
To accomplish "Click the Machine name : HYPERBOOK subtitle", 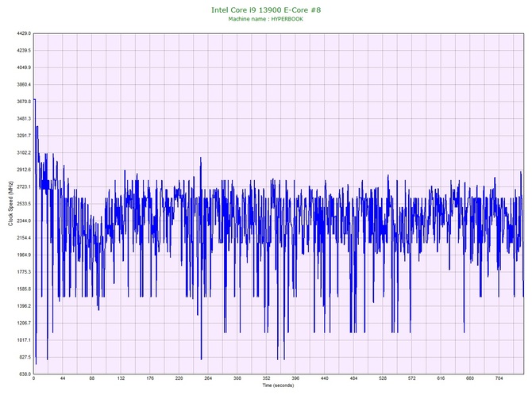I will pyautogui.click(x=266, y=19).
